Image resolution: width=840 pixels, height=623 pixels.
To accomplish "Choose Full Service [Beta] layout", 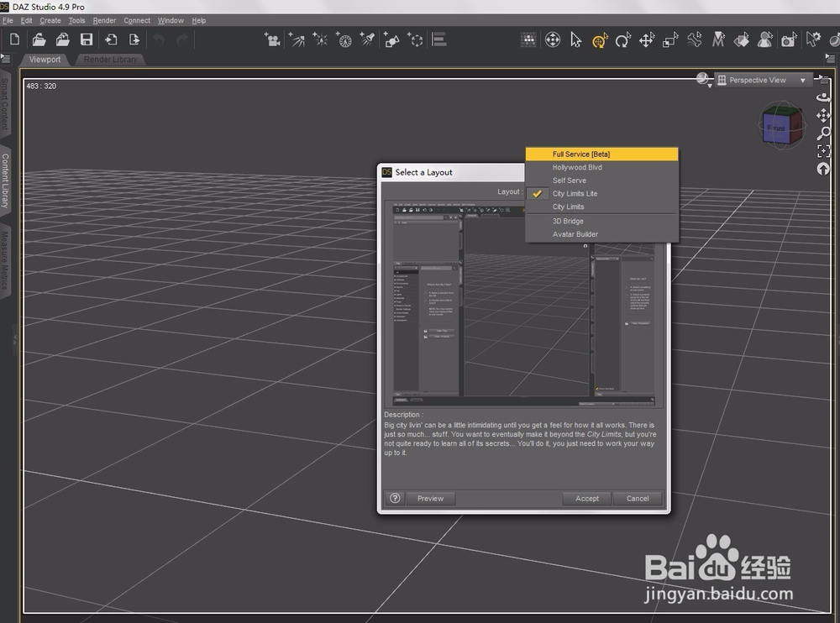I will click(x=601, y=154).
